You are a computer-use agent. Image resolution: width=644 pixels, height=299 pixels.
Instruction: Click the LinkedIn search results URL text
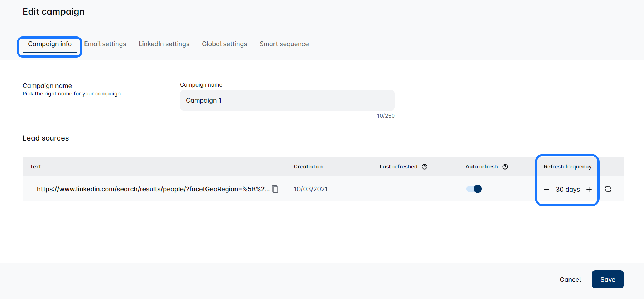point(153,189)
